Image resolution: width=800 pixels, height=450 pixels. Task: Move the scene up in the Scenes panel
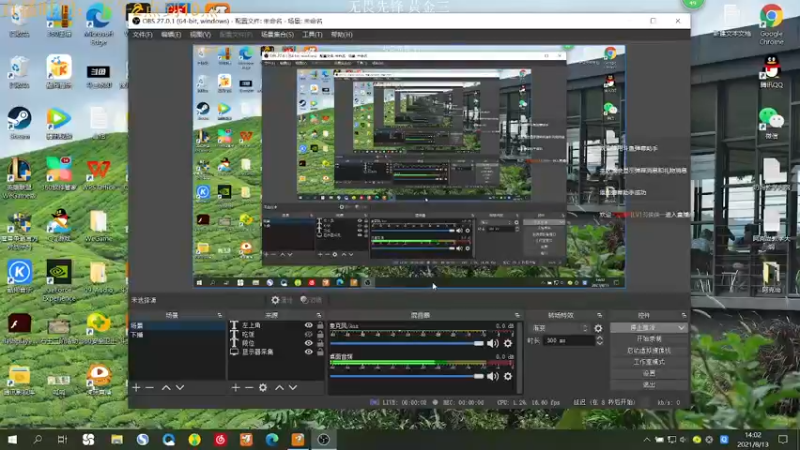pos(166,388)
